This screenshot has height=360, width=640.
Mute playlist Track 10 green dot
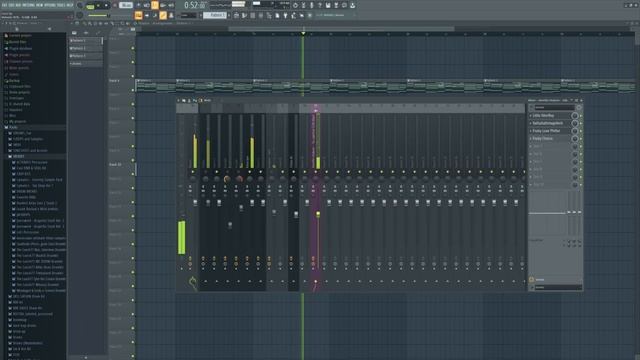click(133, 174)
